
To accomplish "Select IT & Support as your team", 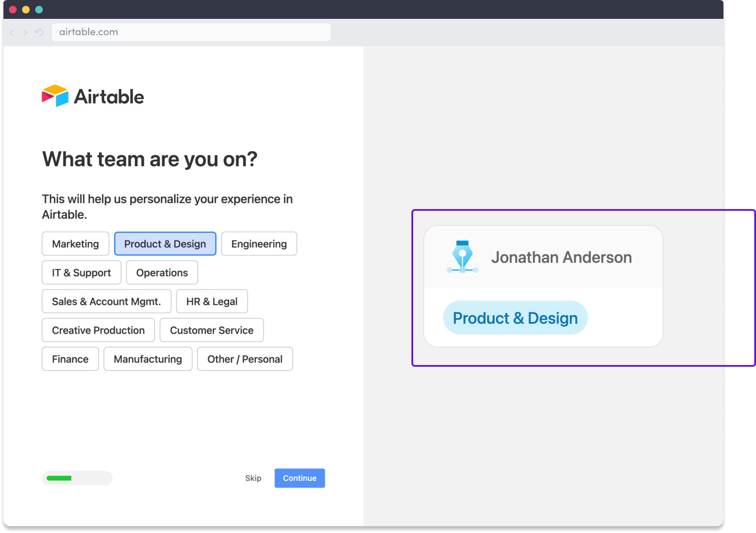I will 81,272.
